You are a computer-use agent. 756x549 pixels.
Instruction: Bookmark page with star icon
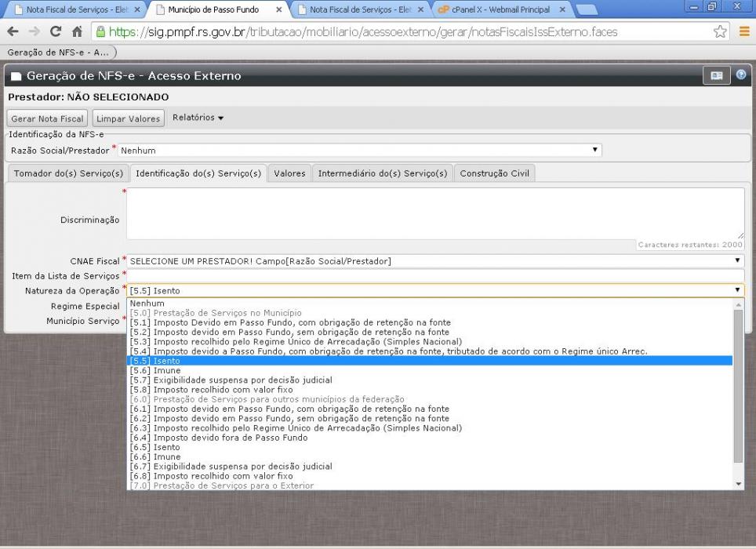coord(720,32)
